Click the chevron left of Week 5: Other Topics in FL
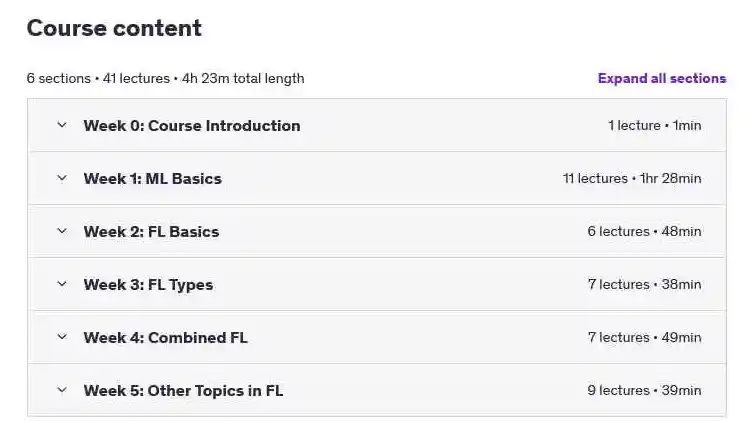Image resolution: width=755 pixels, height=421 pixels. 62,390
